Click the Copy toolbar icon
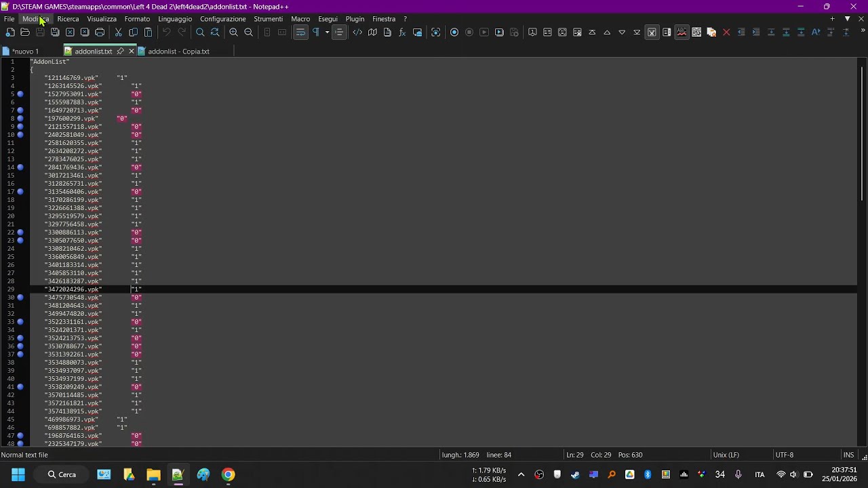Viewport: 868px width, 488px height. click(x=133, y=32)
